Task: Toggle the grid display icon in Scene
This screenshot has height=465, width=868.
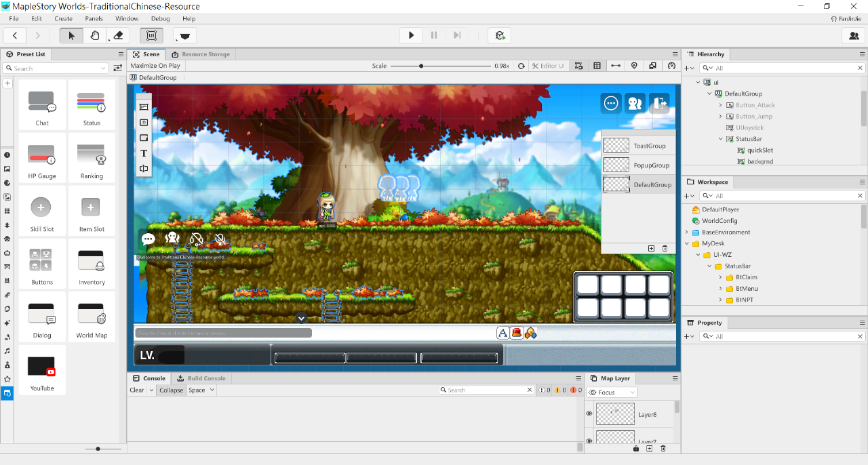Action: 597,66
